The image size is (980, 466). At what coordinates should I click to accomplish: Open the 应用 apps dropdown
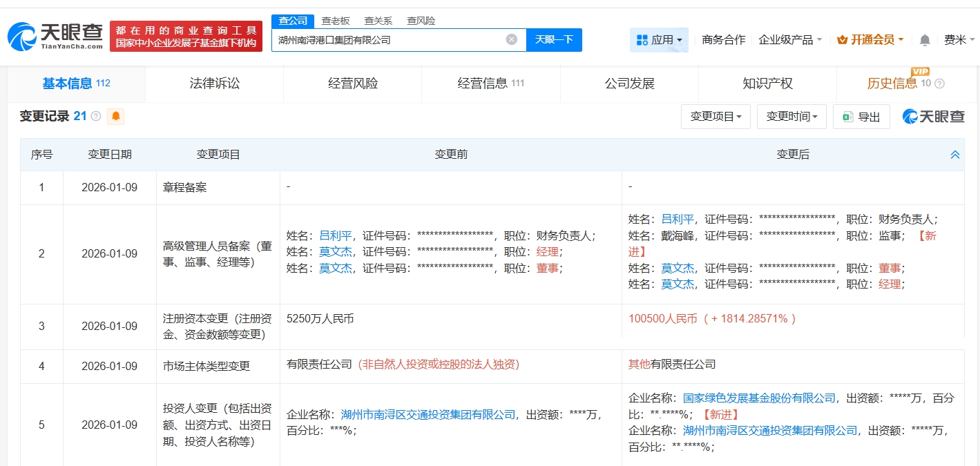coord(659,40)
